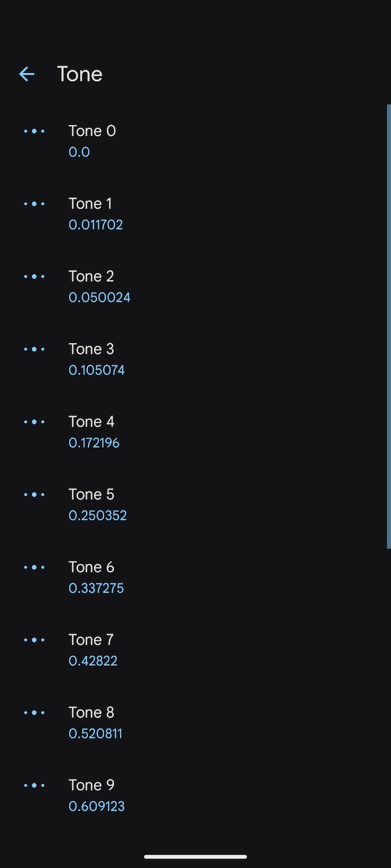The height and width of the screenshot is (868, 391).
Task: Click the 0.42822 value under Tone 7
Action: click(93, 662)
